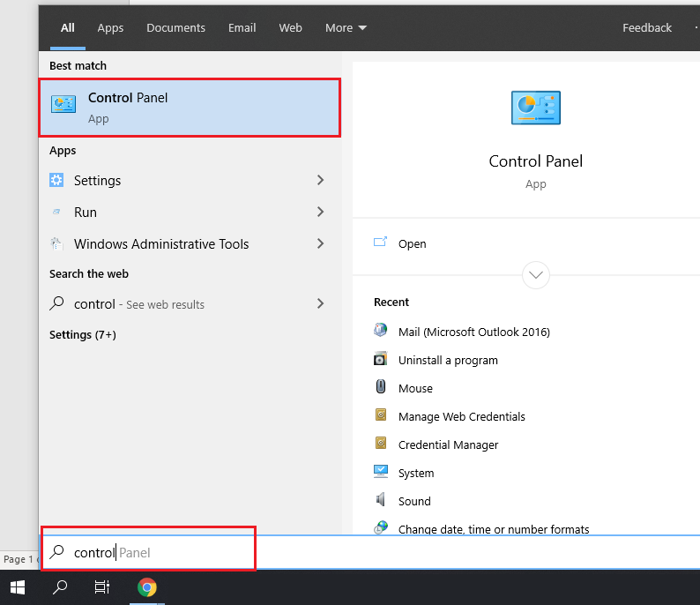The image size is (700, 605).
Task: Open the Mouse recent item
Action: [x=415, y=388]
